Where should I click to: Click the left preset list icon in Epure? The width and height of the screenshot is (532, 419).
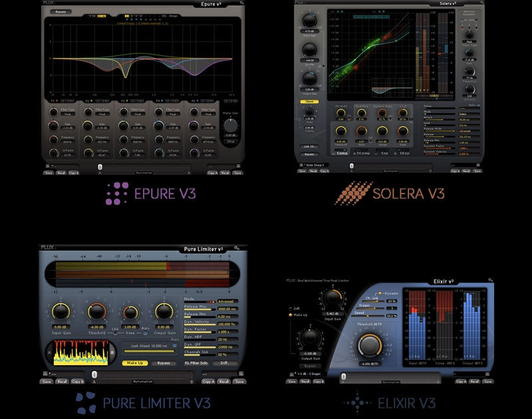point(47,166)
